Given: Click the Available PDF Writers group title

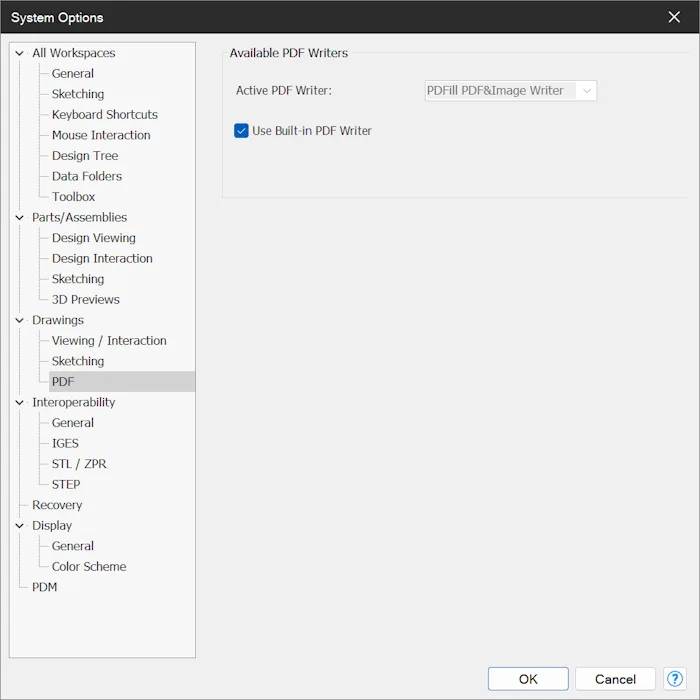Looking at the screenshot, I should [288, 53].
